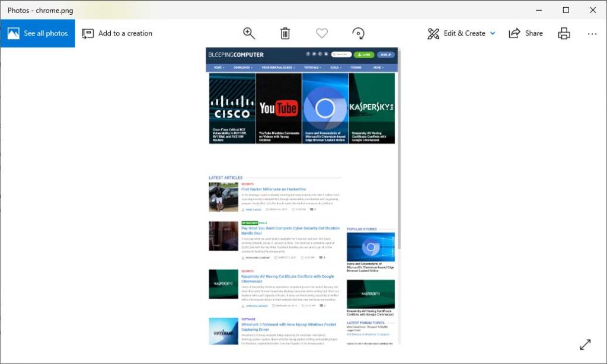Screen dimensions: 607x364
Task: Maximize the Photos window
Action: coord(566,10)
